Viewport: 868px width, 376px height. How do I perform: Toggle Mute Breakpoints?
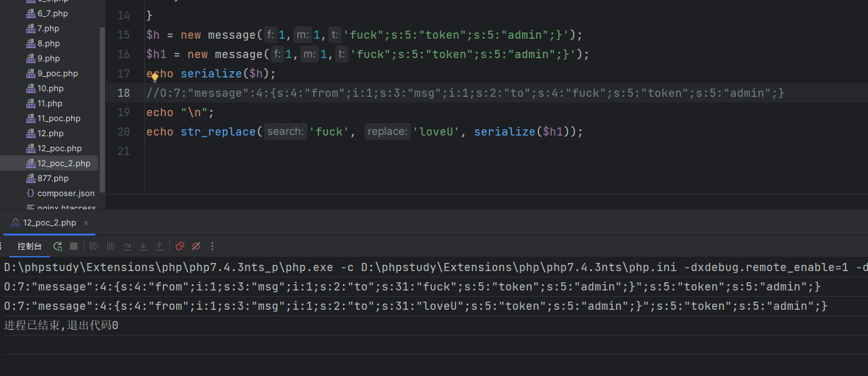[196, 246]
